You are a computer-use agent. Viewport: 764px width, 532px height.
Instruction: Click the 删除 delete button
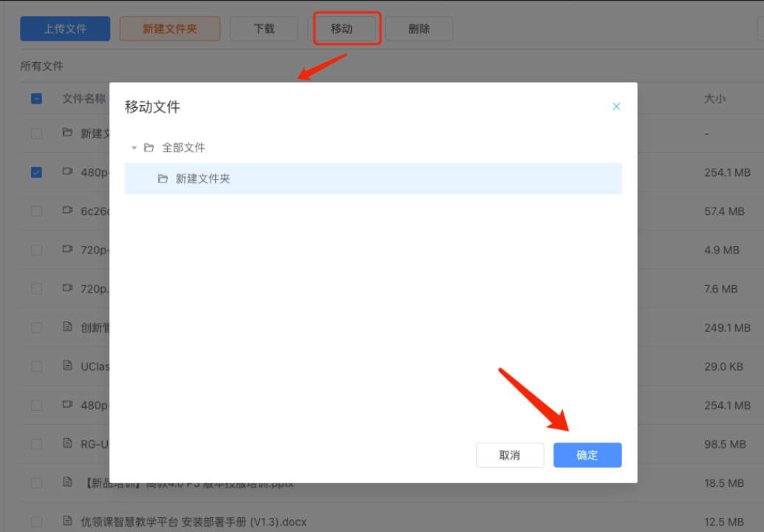pyautogui.click(x=419, y=29)
